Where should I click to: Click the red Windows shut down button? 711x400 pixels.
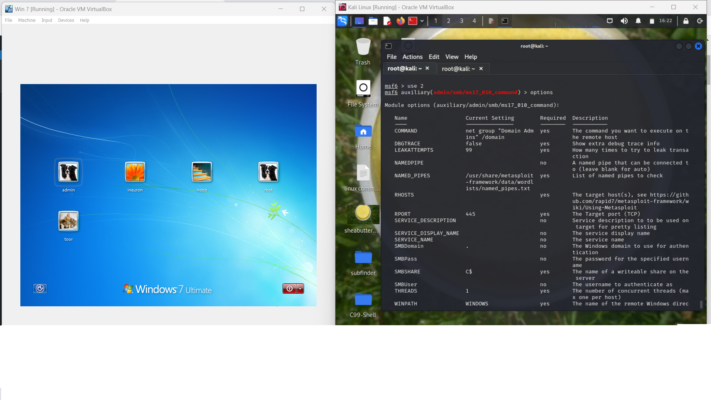pyautogui.click(x=289, y=288)
